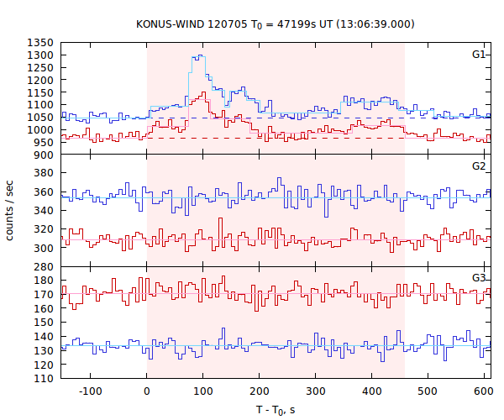Select the 320 tick in the G2 panel

point(44,229)
